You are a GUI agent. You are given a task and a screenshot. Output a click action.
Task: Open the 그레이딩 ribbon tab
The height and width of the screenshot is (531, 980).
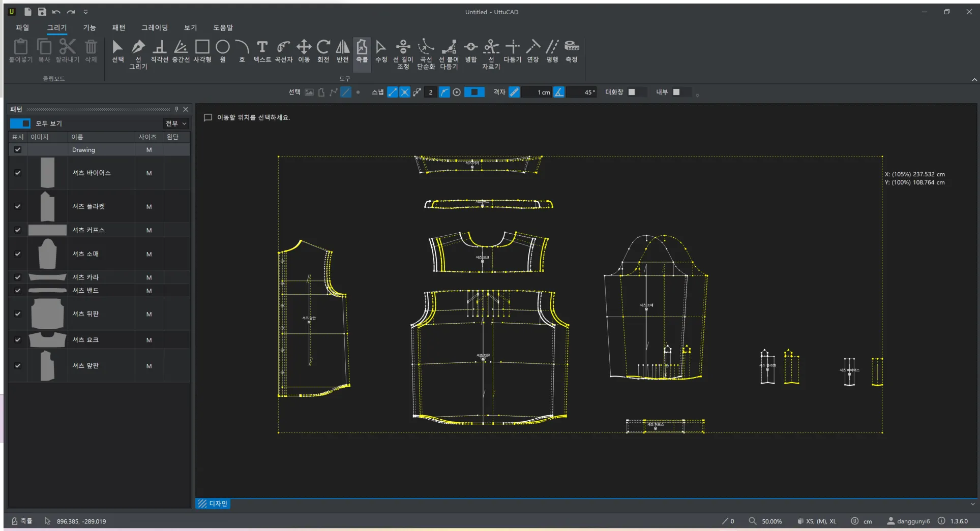[154, 27]
